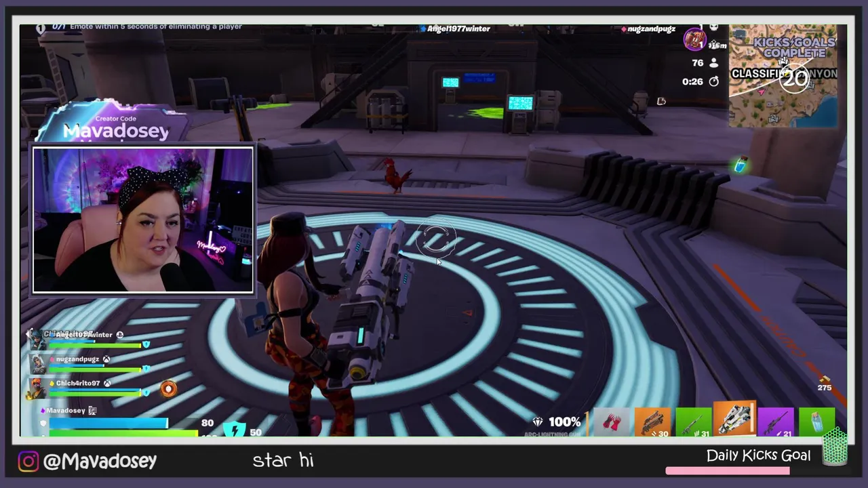Select the orange shotgun slot with 30 ammo
This screenshot has height=488, width=868.
[652, 421]
